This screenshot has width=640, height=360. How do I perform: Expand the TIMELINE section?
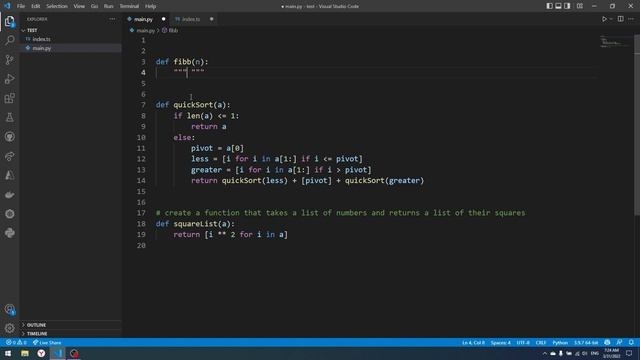click(x=70, y=333)
